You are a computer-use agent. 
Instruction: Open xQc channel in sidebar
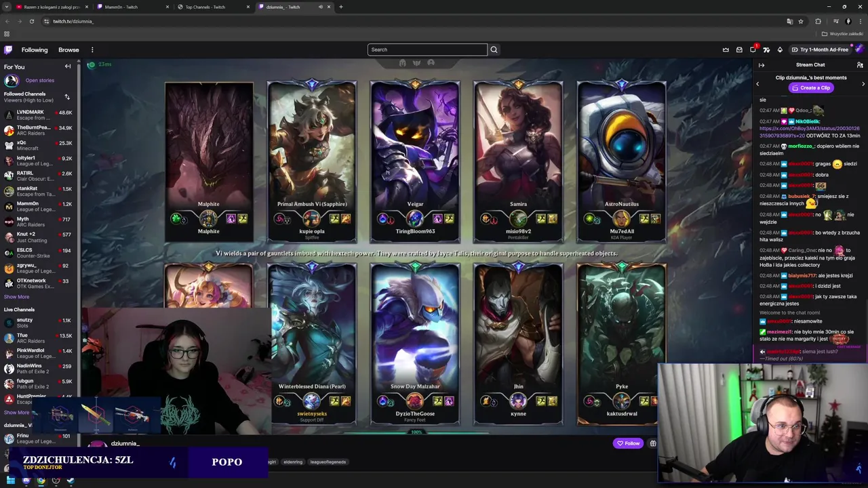(x=39, y=146)
